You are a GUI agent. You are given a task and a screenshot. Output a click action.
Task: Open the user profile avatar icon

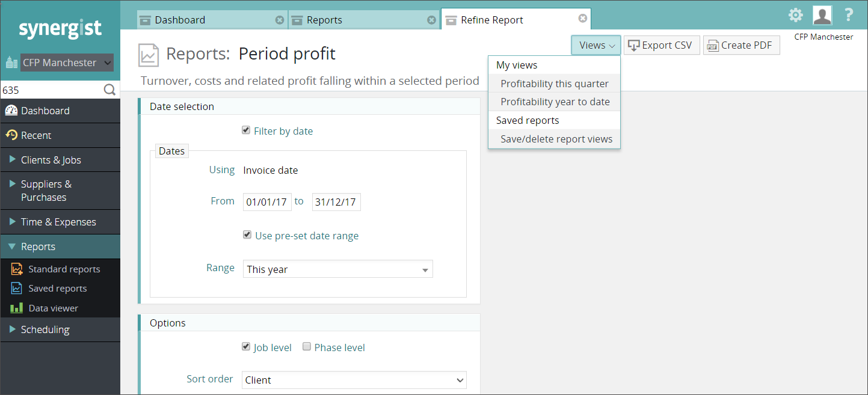point(822,15)
